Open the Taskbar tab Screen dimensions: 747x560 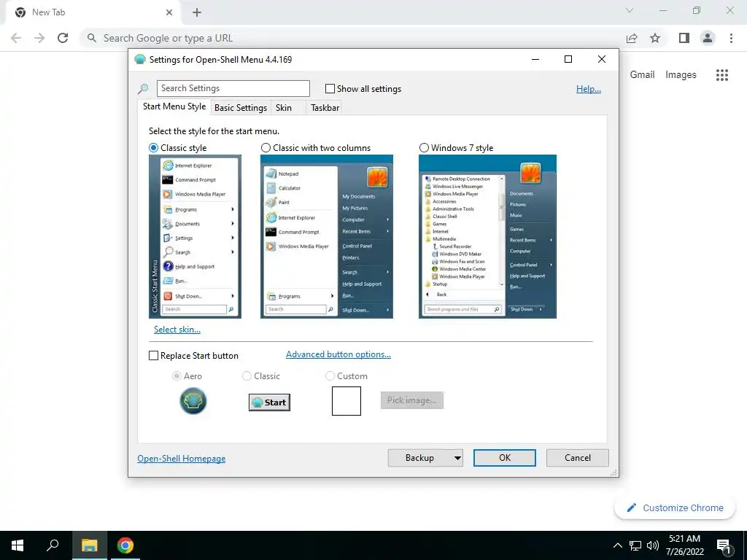[325, 108]
